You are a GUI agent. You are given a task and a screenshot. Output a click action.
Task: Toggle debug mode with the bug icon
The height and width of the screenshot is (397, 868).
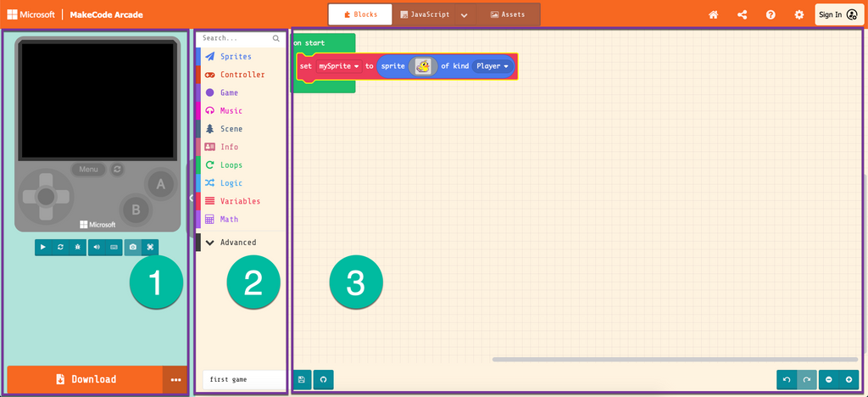pos(76,247)
